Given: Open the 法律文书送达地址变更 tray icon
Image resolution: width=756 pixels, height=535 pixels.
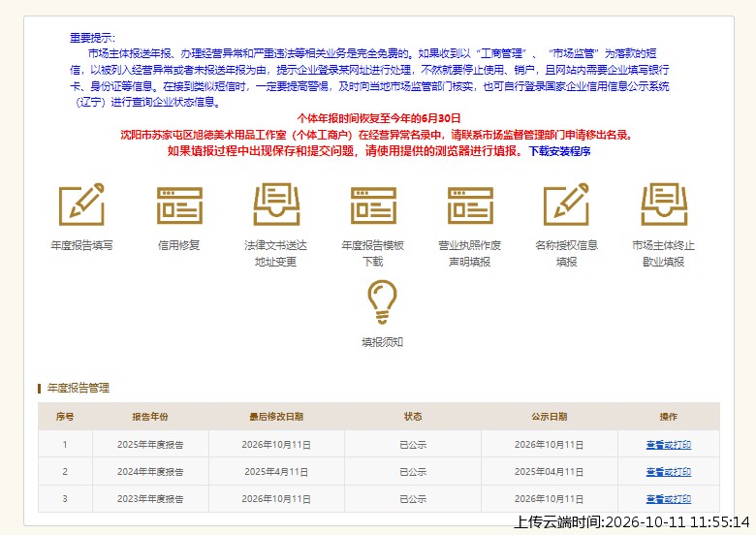Looking at the screenshot, I should 277,205.
